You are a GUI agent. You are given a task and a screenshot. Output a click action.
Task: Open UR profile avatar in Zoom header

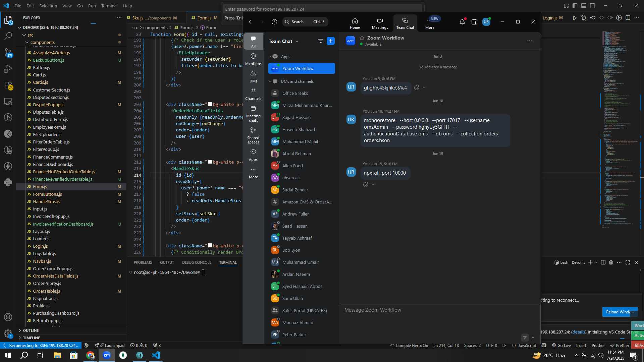[486, 22]
